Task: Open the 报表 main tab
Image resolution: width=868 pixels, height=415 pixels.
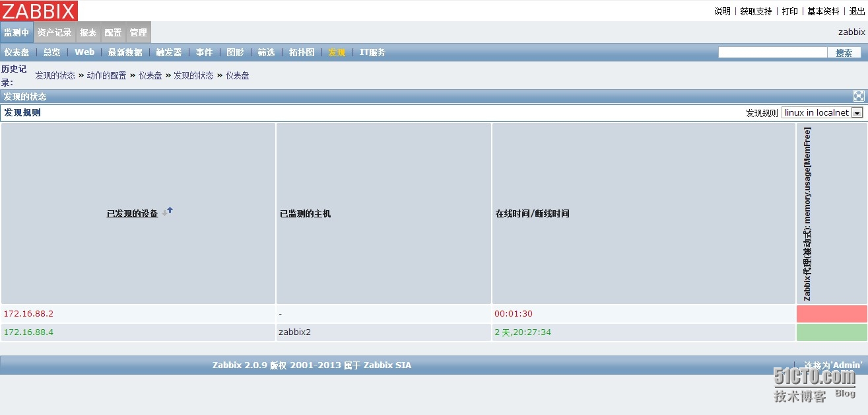Action: [x=88, y=32]
